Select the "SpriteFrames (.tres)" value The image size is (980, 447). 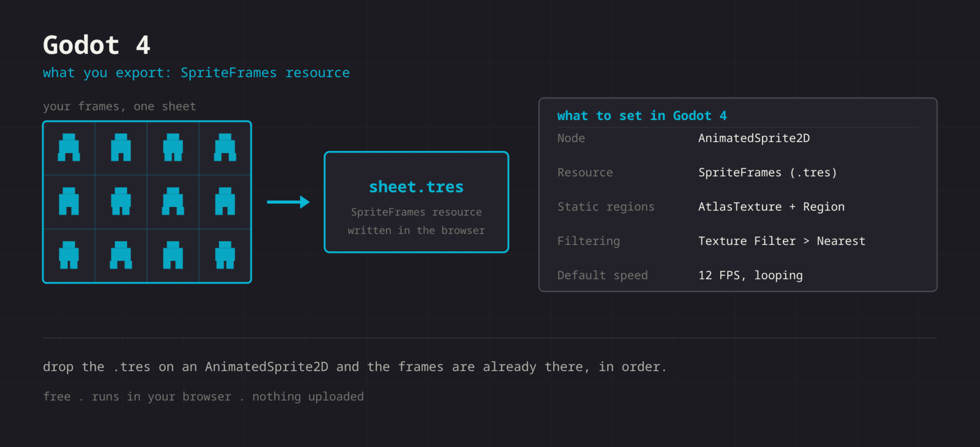click(767, 173)
